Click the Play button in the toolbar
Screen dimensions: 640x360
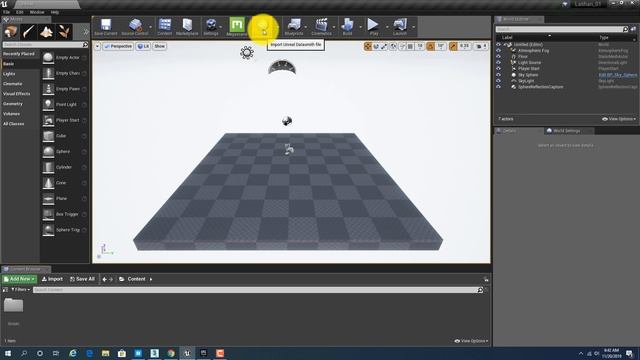point(373,27)
